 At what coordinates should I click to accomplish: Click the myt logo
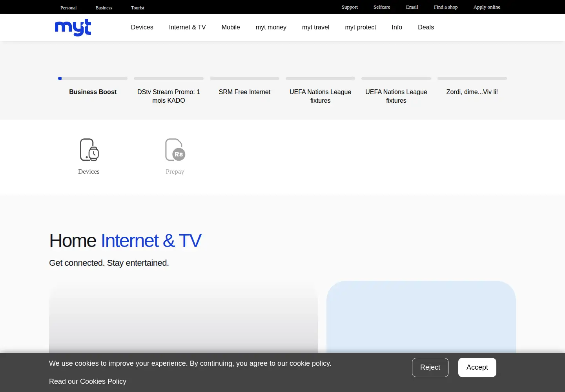point(73,27)
